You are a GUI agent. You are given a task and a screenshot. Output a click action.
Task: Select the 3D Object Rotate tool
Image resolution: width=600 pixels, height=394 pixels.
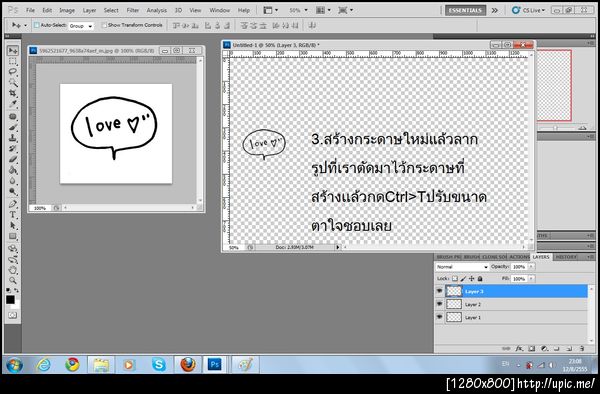(13, 249)
